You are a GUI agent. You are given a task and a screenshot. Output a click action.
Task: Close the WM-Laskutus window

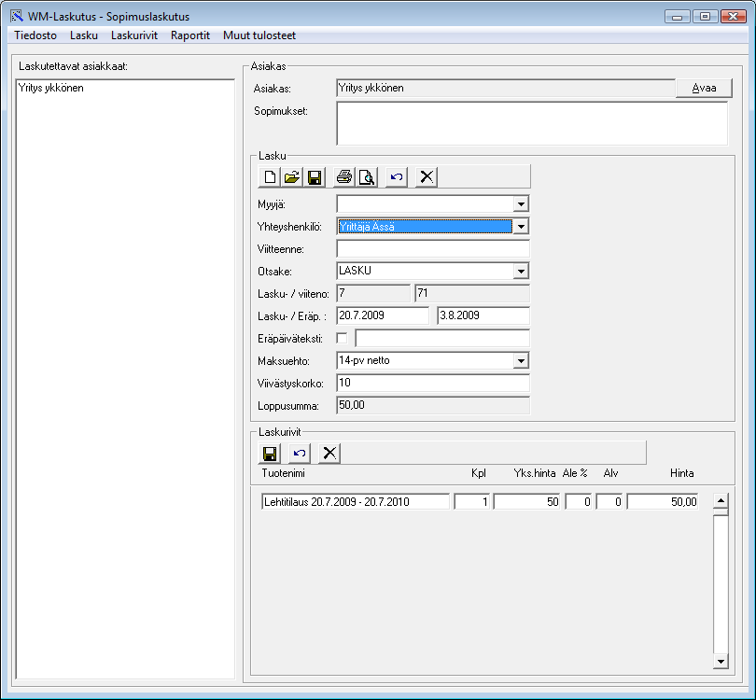[x=733, y=17]
